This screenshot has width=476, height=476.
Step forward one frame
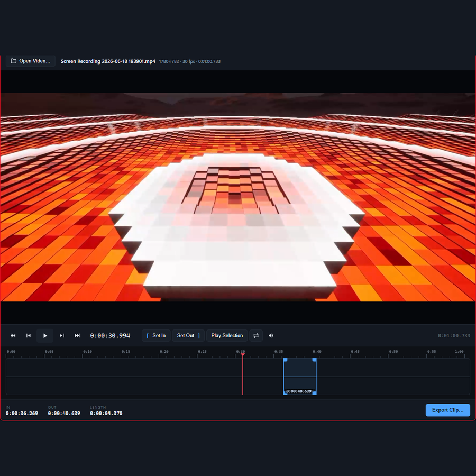point(62,335)
